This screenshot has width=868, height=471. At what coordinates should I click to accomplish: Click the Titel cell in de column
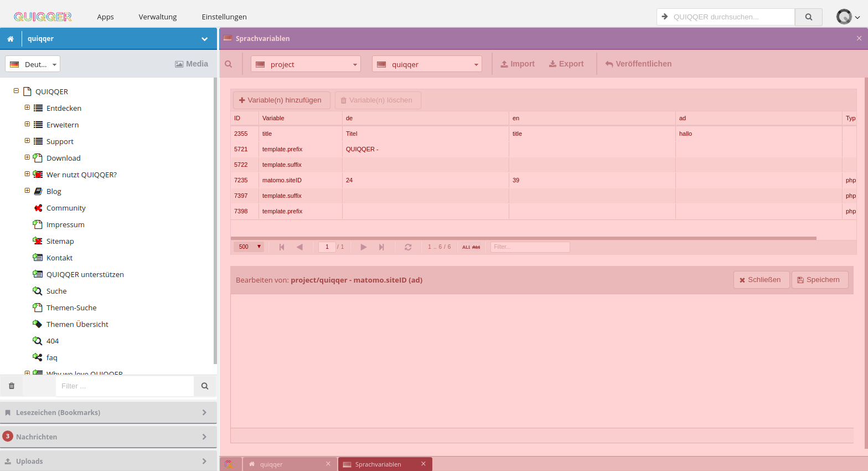click(x=426, y=134)
